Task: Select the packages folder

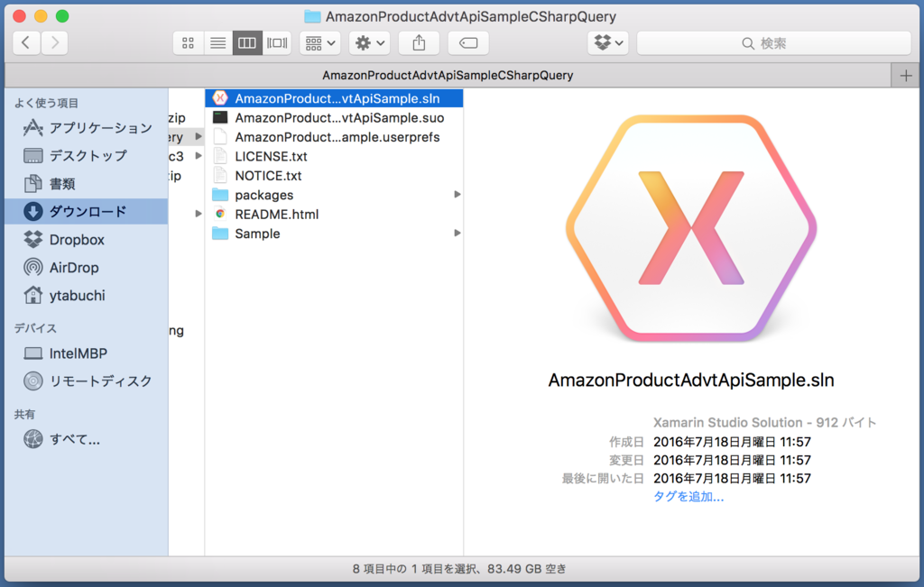Action: coord(334,195)
